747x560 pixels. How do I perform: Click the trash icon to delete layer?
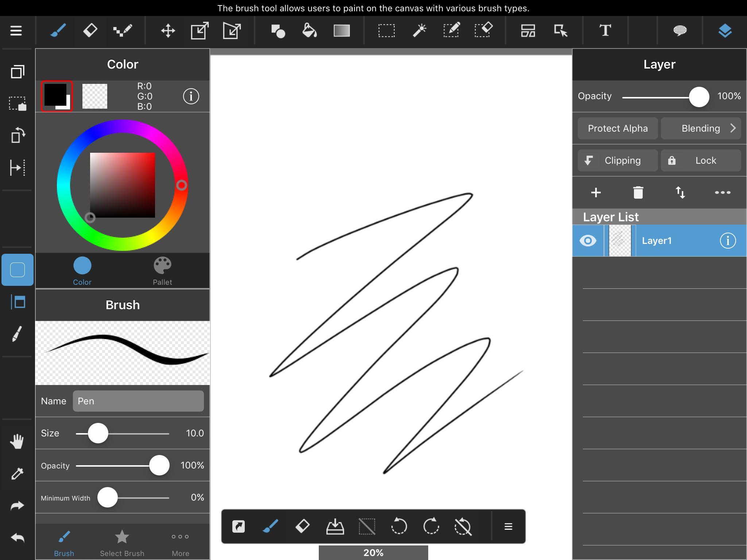[638, 192]
